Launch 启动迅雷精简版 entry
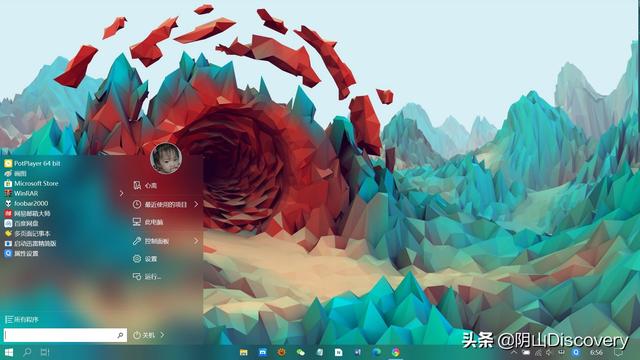Viewport: 640px width, 360px height. point(30,243)
